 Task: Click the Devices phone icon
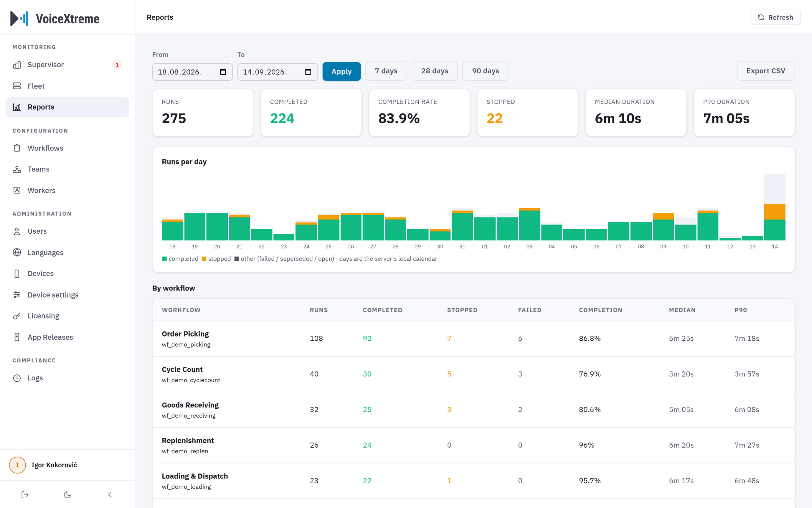[17, 273]
